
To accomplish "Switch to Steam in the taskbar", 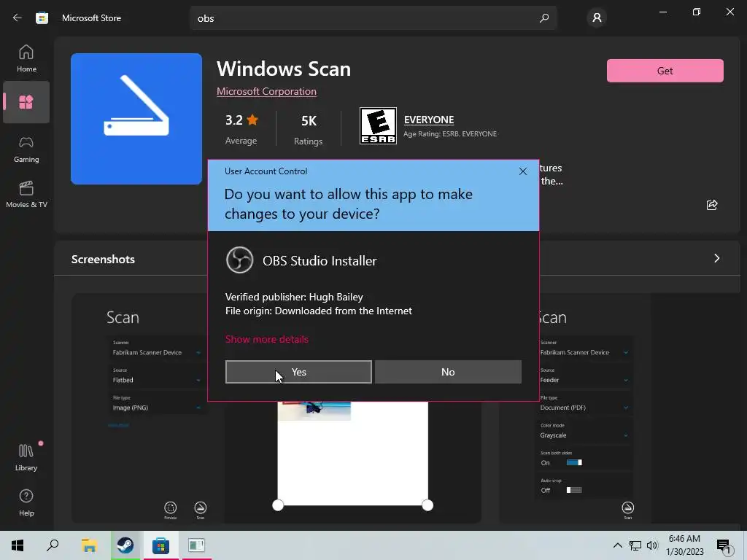I will click(x=125, y=545).
